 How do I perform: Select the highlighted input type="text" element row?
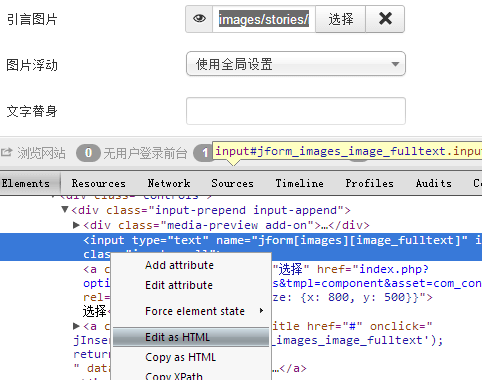pyautogui.click(x=241, y=247)
